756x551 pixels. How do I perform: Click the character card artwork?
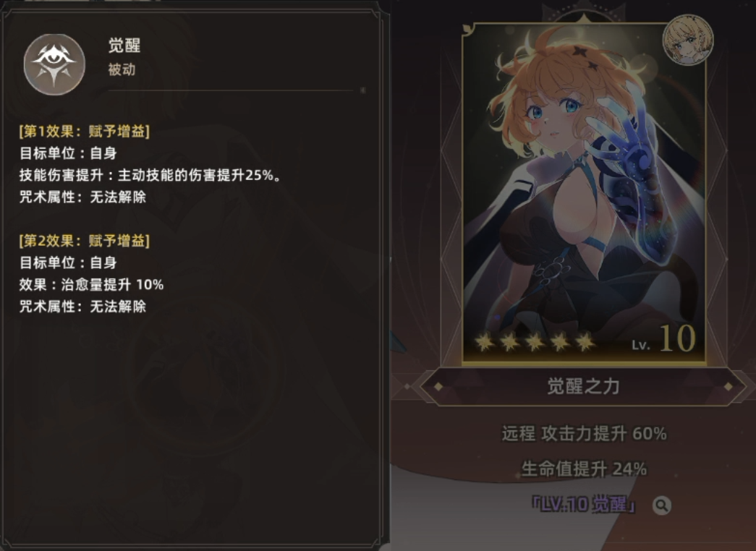[x=584, y=193]
